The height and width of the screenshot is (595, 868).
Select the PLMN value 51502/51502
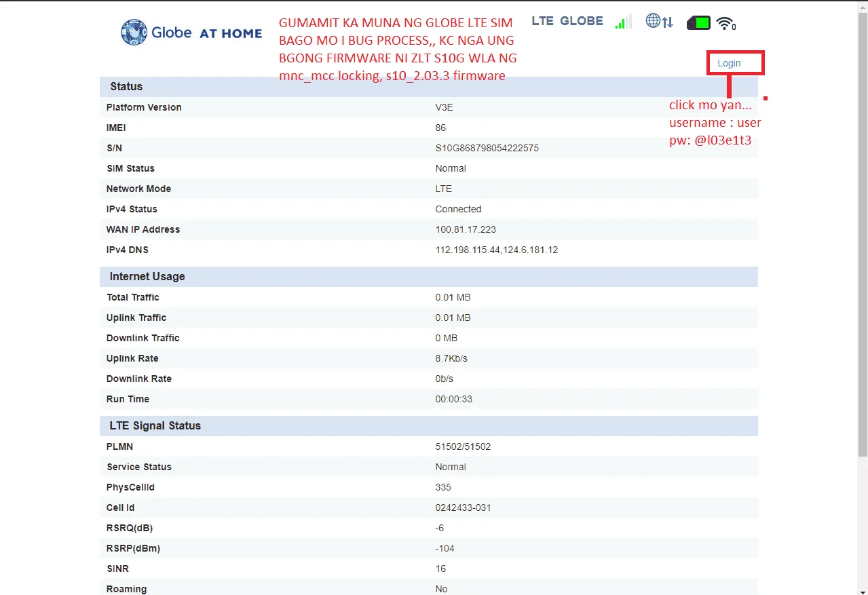tap(463, 446)
